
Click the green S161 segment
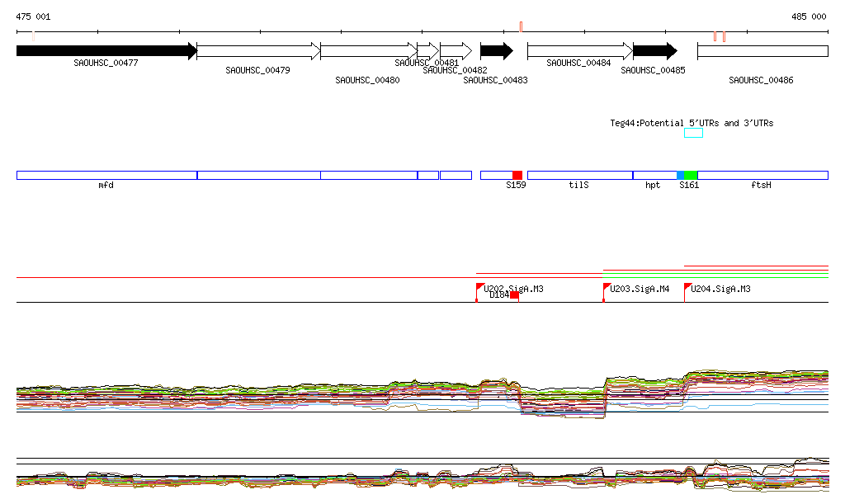(692, 175)
